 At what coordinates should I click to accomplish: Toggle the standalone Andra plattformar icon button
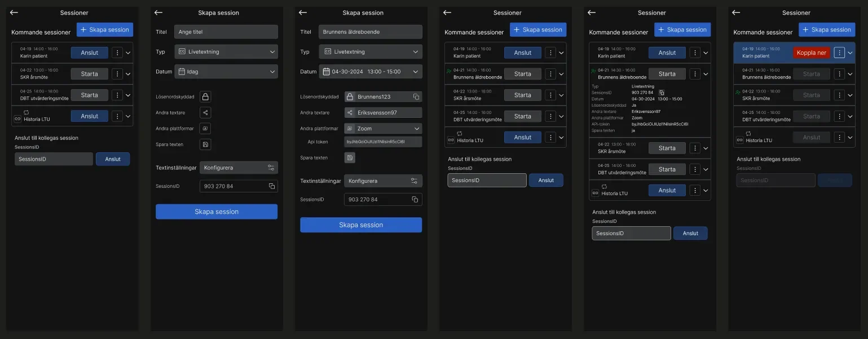coord(205,129)
